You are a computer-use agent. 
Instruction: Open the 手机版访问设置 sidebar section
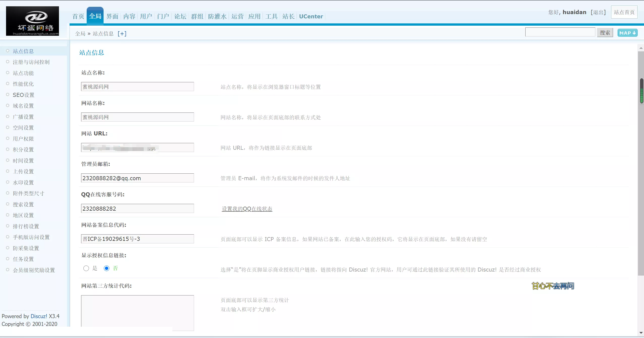point(31,237)
